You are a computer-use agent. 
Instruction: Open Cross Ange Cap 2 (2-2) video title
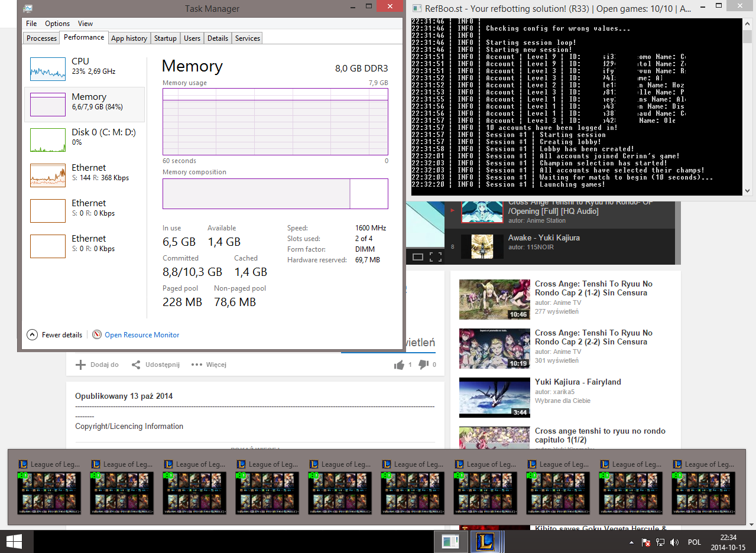click(x=593, y=337)
